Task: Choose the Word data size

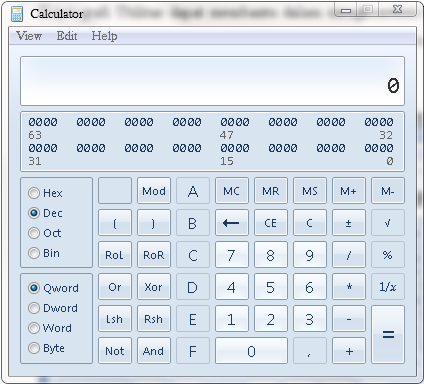Action: click(x=50, y=328)
